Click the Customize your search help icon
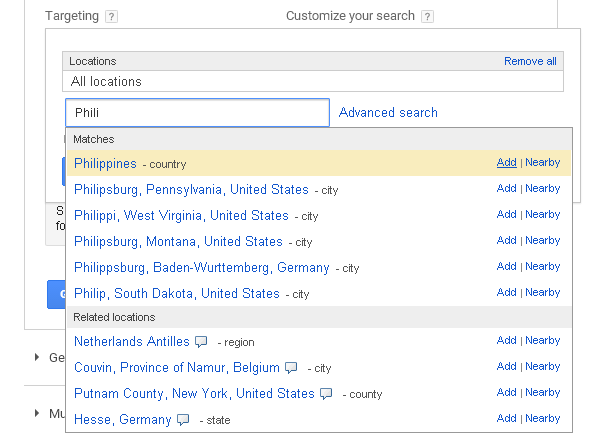The width and height of the screenshot is (607, 441). 427,17
